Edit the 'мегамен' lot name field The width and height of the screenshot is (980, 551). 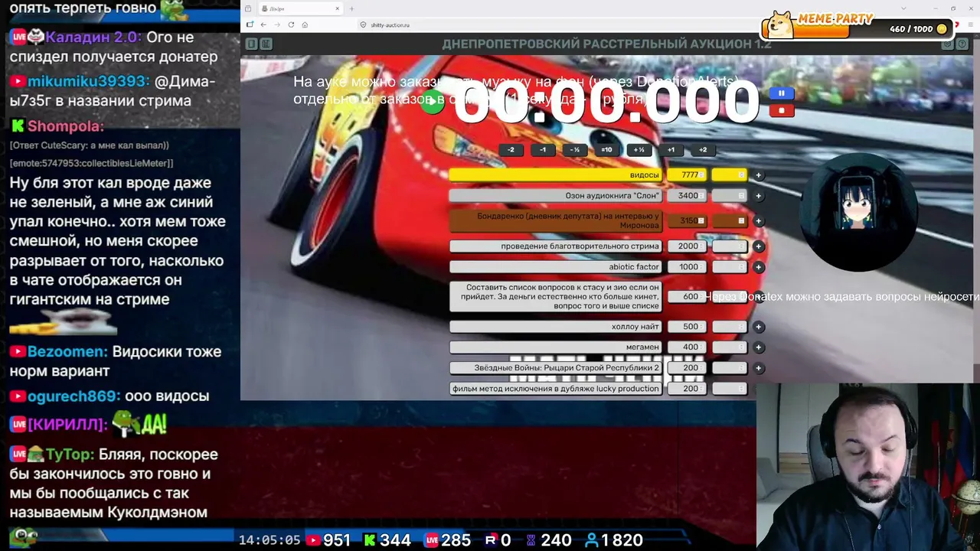click(x=556, y=347)
